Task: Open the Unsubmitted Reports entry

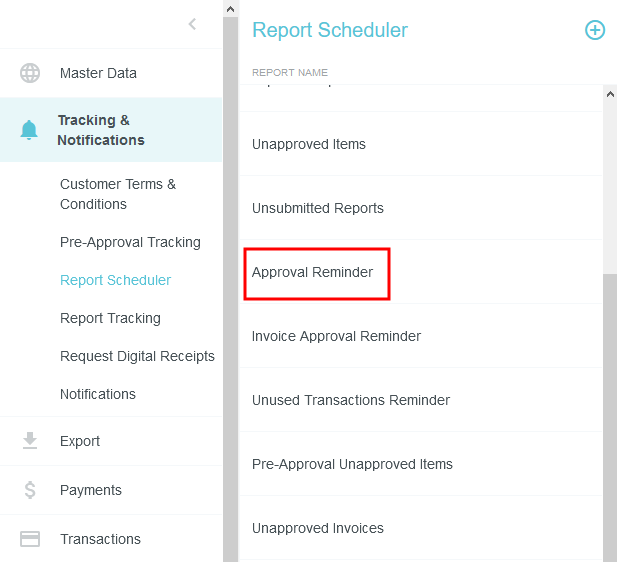Action: tap(318, 208)
